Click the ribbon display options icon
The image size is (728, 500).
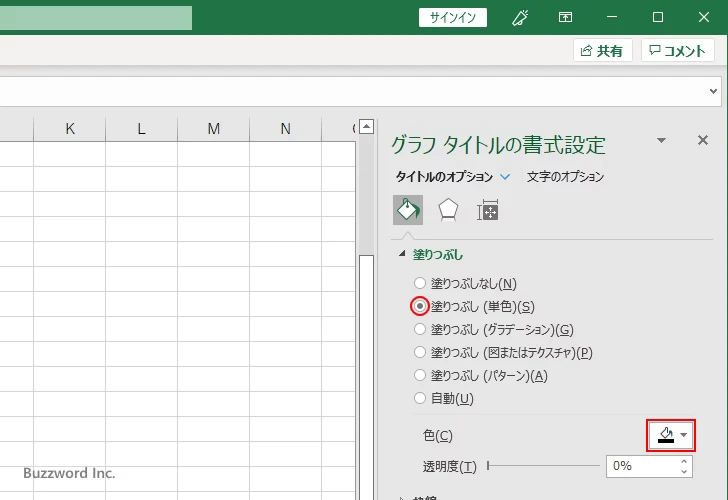coord(566,17)
